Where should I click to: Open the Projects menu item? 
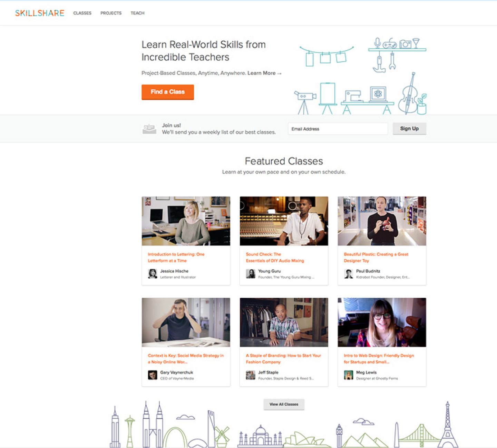(x=111, y=13)
